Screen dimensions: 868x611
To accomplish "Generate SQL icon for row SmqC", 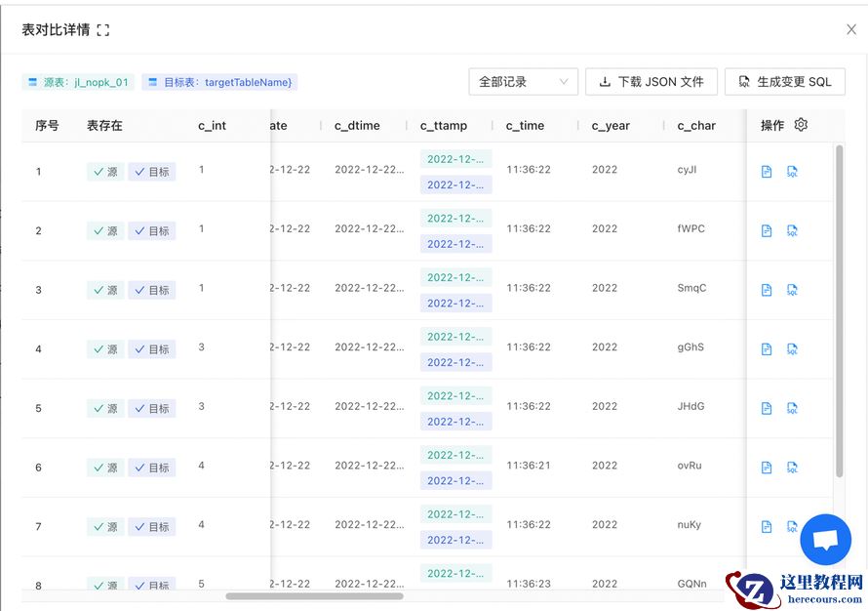I will (792, 290).
